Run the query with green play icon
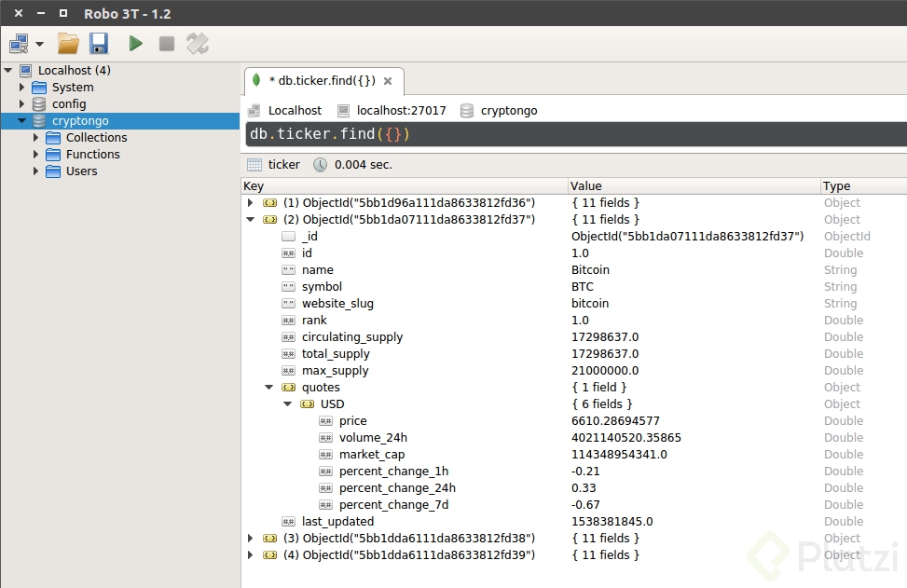 [136, 43]
